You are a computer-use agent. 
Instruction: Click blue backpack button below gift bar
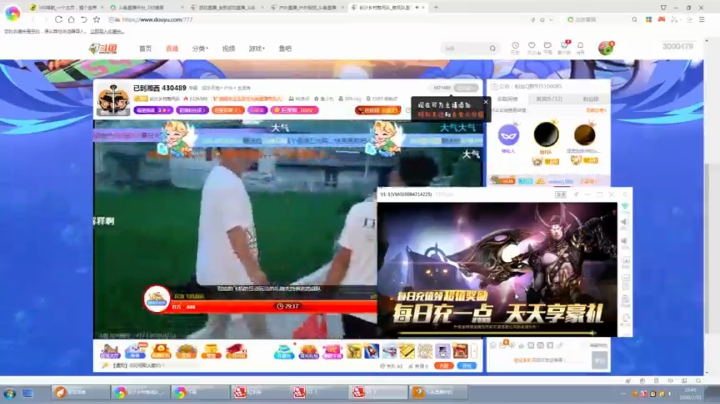tap(467, 366)
